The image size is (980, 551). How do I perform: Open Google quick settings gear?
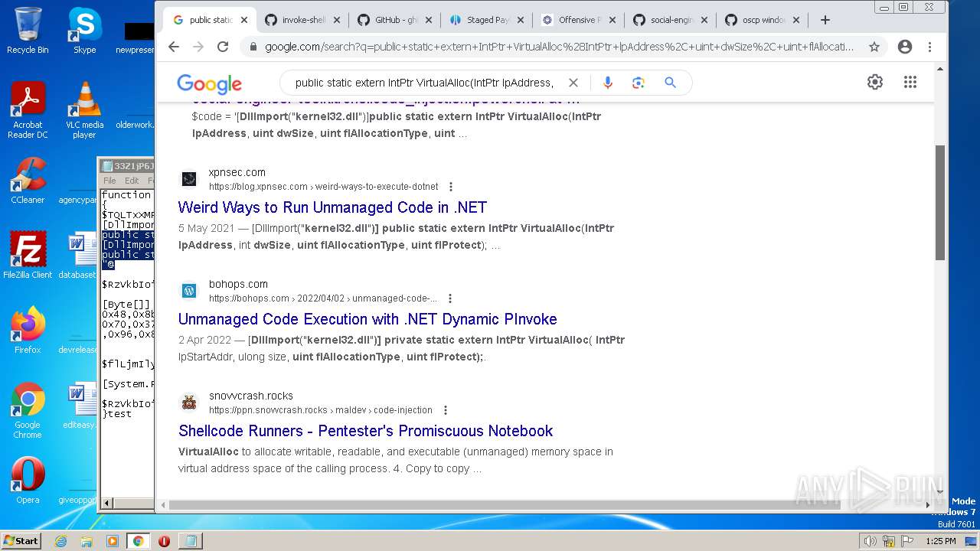[875, 82]
